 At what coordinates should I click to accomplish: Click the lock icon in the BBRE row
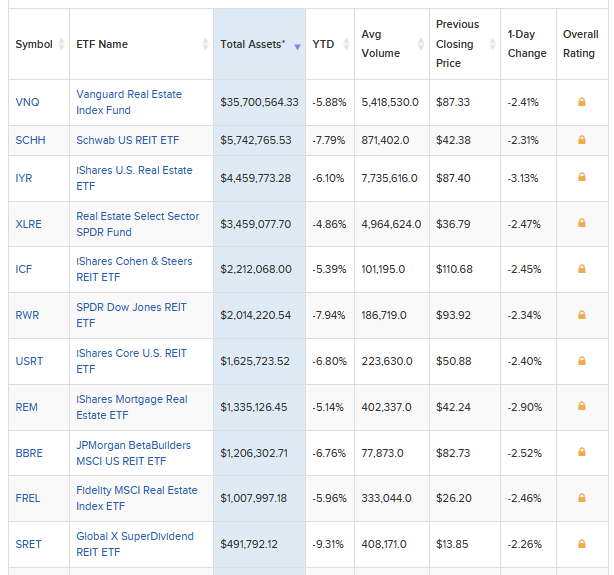point(581,452)
